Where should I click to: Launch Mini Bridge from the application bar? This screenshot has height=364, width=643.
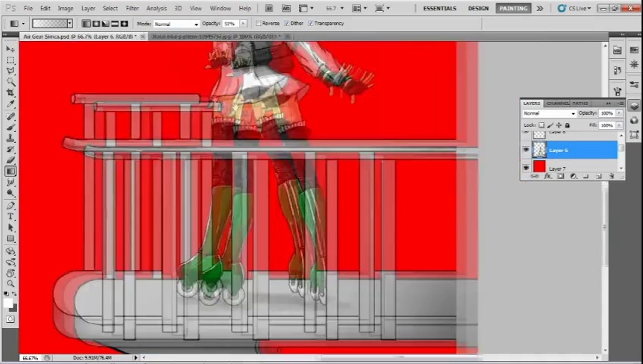tap(286, 8)
